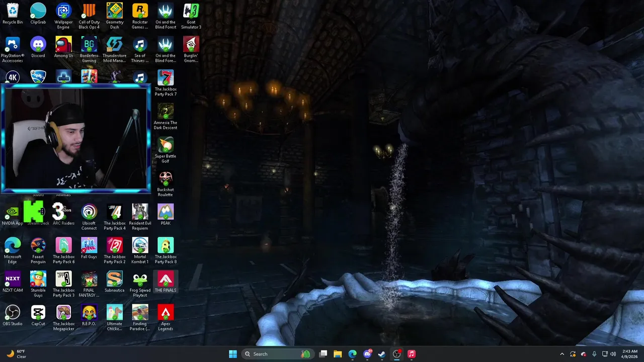The image size is (644, 362).
Task: Open the Windows Start menu
Action: click(x=233, y=354)
